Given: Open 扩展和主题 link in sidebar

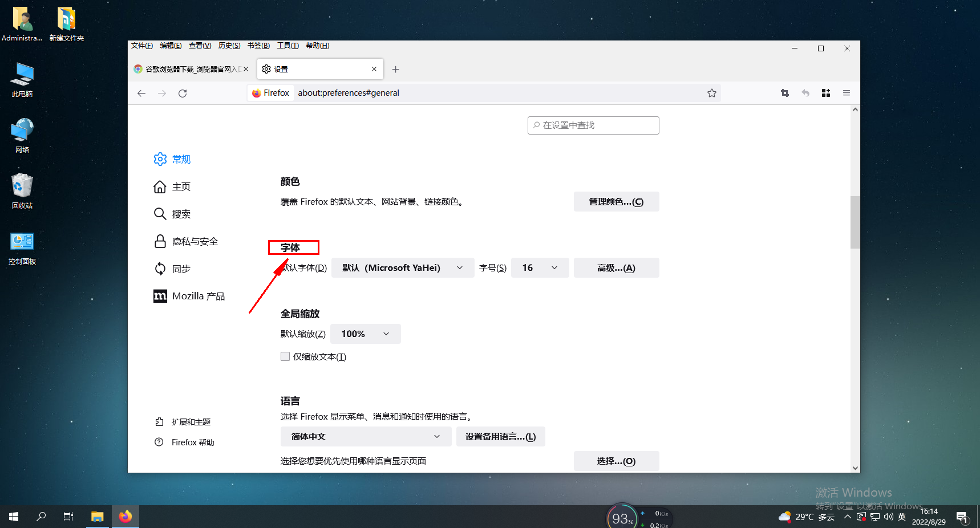Looking at the screenshot, I should point(183,422).
